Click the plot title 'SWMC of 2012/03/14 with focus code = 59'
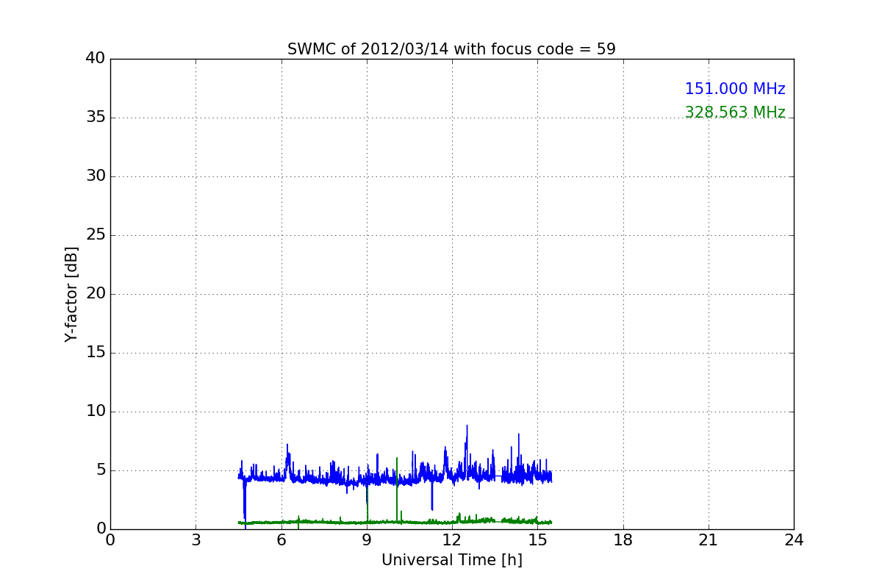The width and height of the screenshot is (882, 588). 451,49
